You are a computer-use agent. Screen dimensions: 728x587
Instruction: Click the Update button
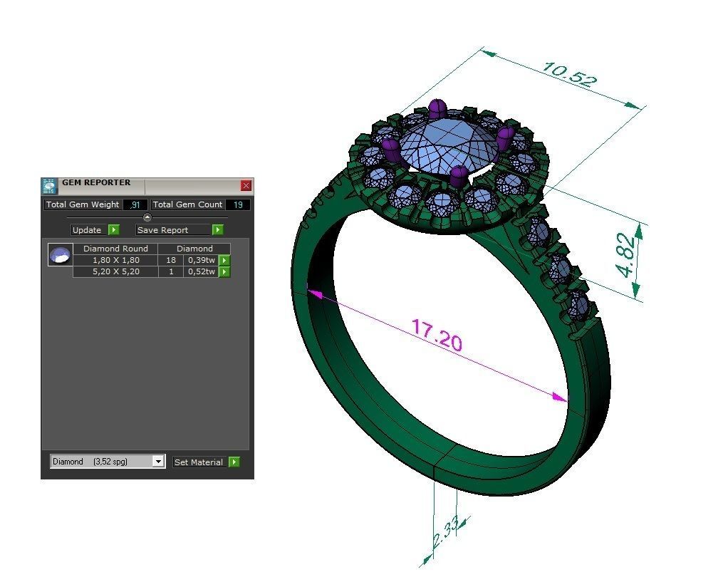(89, 230)
